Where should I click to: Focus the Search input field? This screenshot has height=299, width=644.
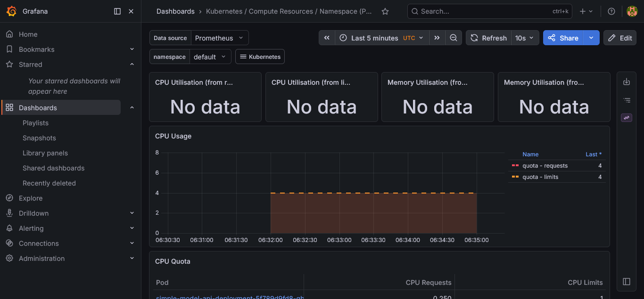pyautogui.click(x=489, y=11)
